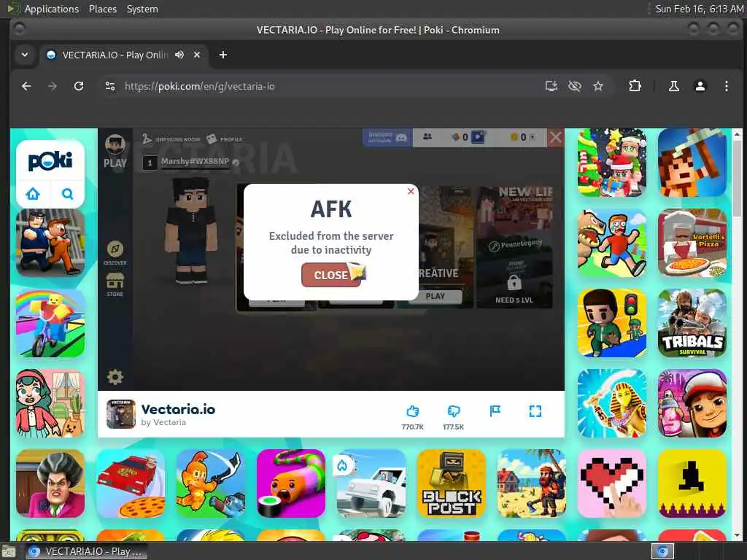Open the Tribals Survival game thumbnail
The width and height of the screenshot is (747, 560).
[x=692, y=323]
